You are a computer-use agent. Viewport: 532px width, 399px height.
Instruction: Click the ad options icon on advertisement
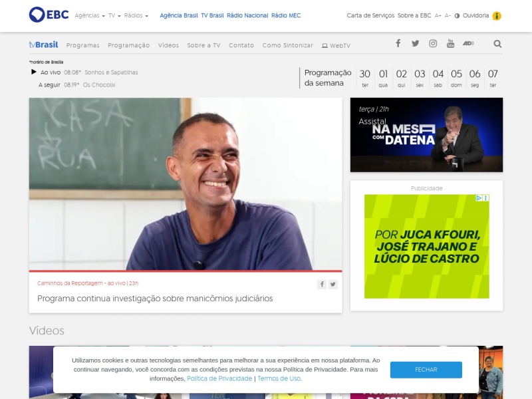pos(486,198)
